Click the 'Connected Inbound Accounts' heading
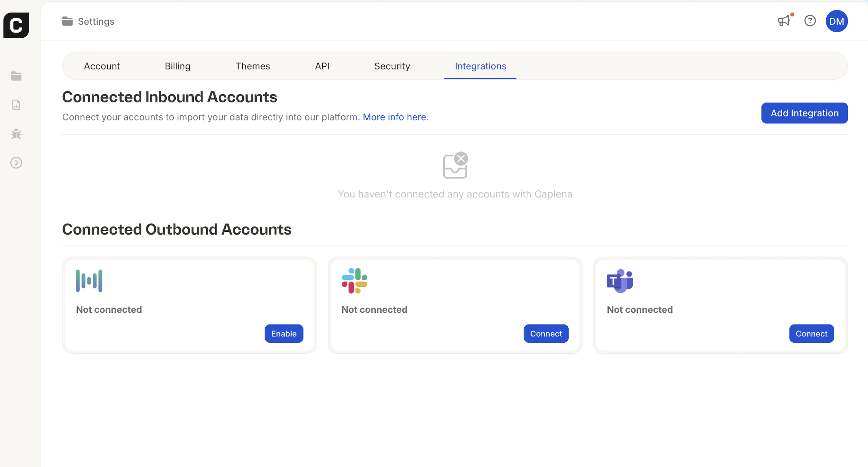868x467 pixels. tap(169, 97)
